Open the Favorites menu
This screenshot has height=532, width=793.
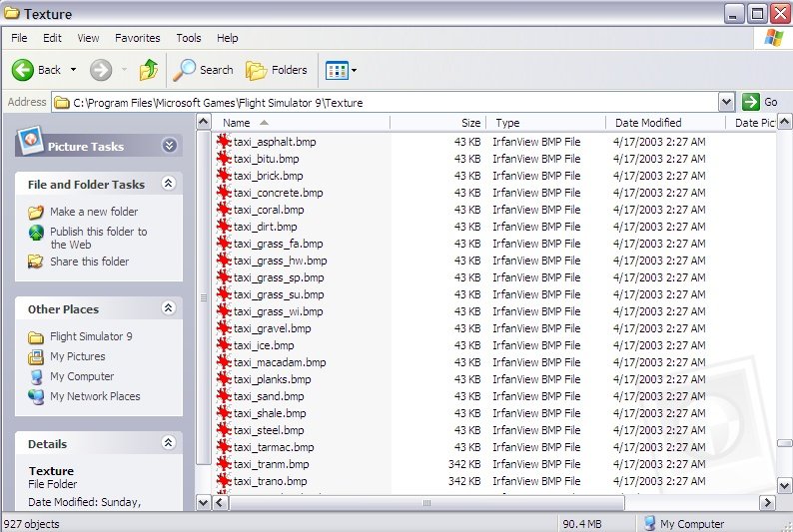(137, 38)
